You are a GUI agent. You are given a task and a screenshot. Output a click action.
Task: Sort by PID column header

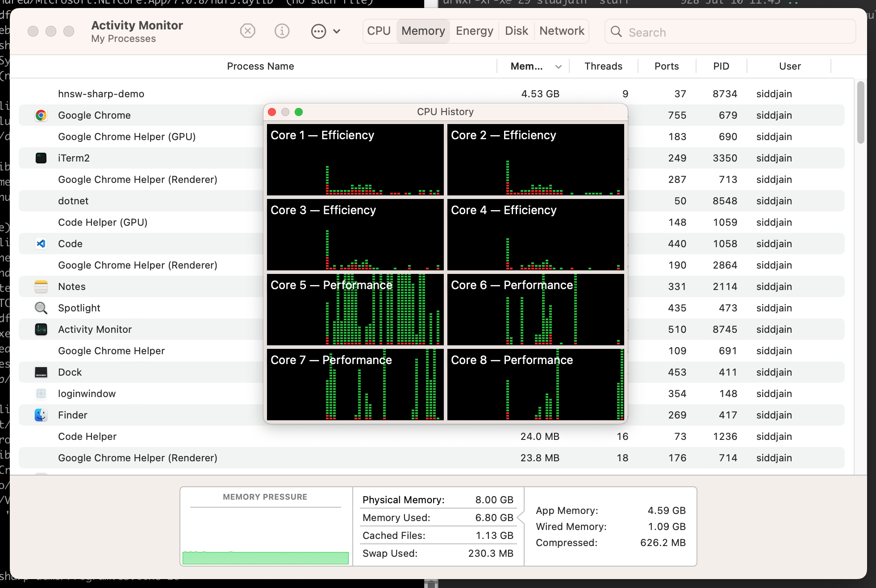tap(721, 66)
